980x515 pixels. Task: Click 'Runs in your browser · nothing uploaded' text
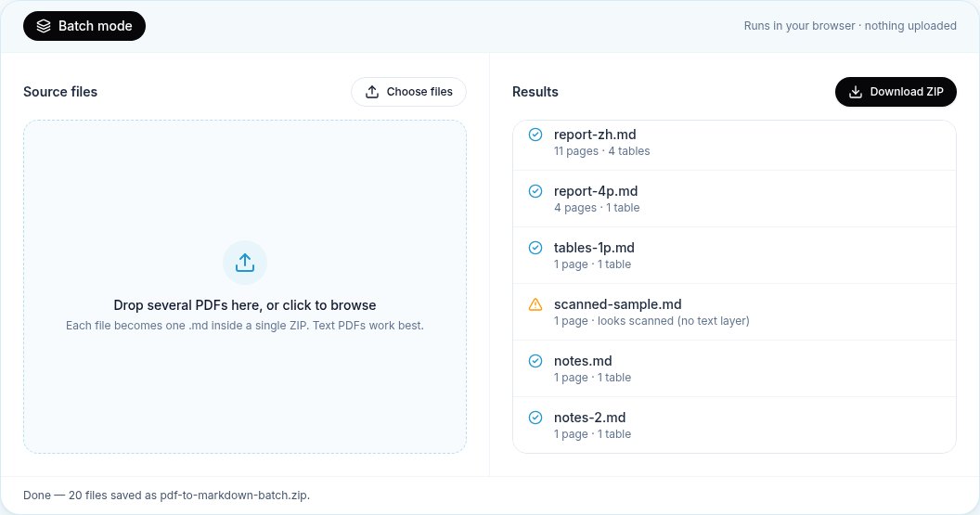(x=850, y=26)
